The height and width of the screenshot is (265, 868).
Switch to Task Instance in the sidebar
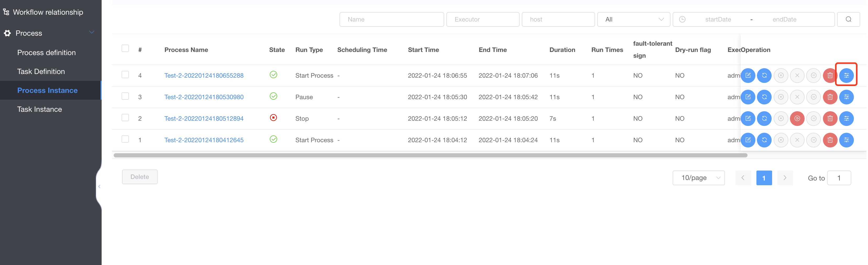40,109
